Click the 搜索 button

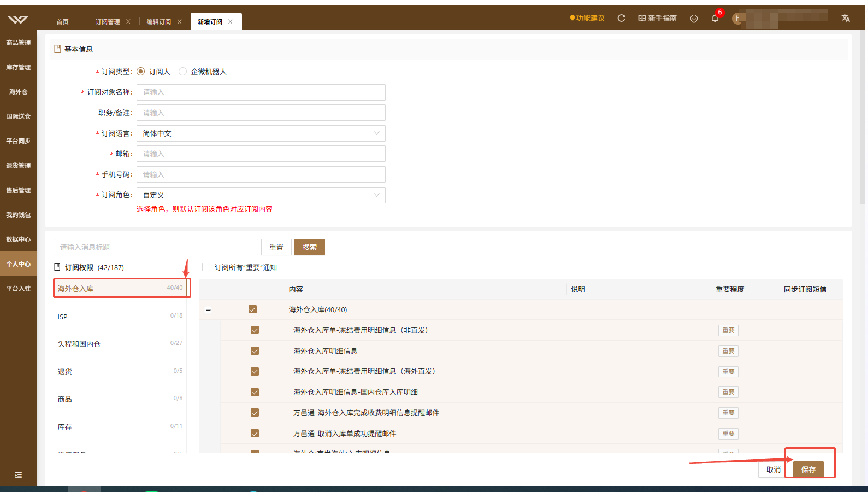[x=310, y=247]
